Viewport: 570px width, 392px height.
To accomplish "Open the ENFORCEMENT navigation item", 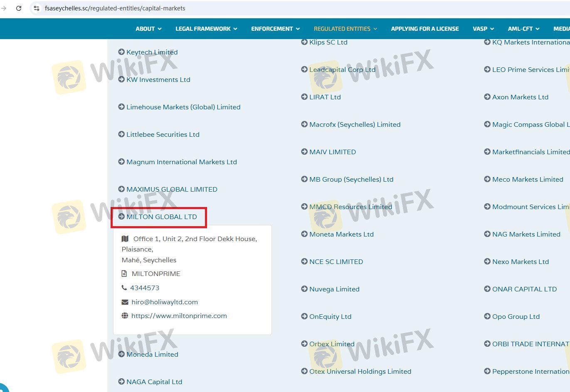I will [x=272, y=29].
